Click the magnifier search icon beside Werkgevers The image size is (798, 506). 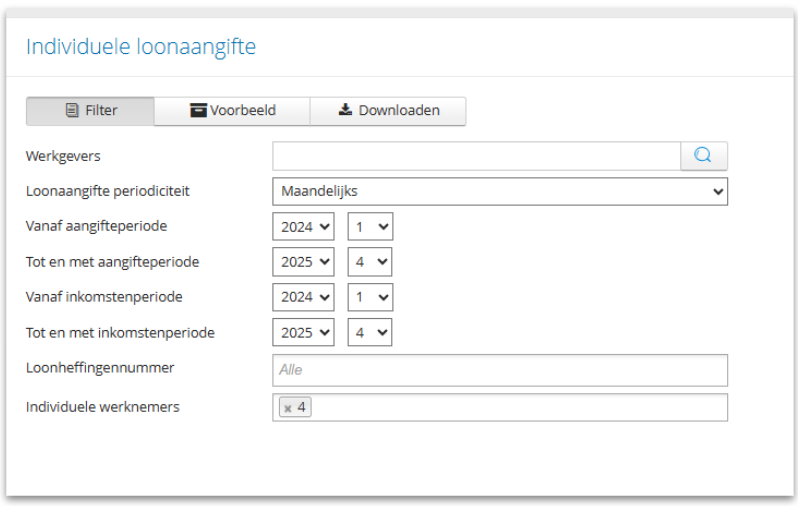coord(703,155)
